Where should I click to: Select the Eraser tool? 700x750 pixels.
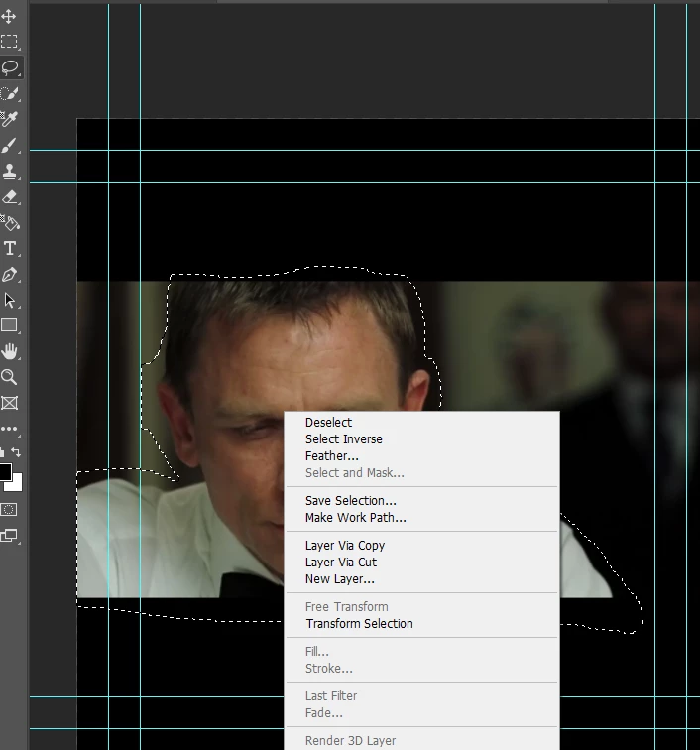pyautogui.click(x=9, y=196)
